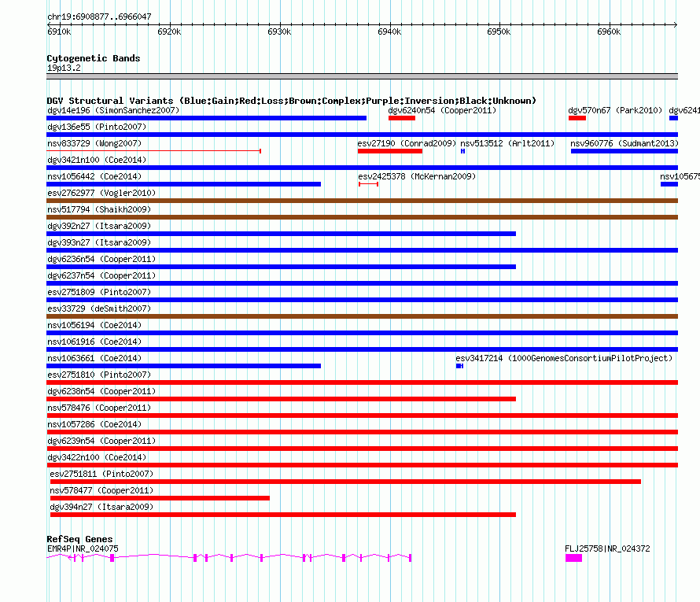The width and height of the screenshot is (700, 602).
Task: Select esv2751809 (Pinto2007) label
Action: click(x=99, y=292)
